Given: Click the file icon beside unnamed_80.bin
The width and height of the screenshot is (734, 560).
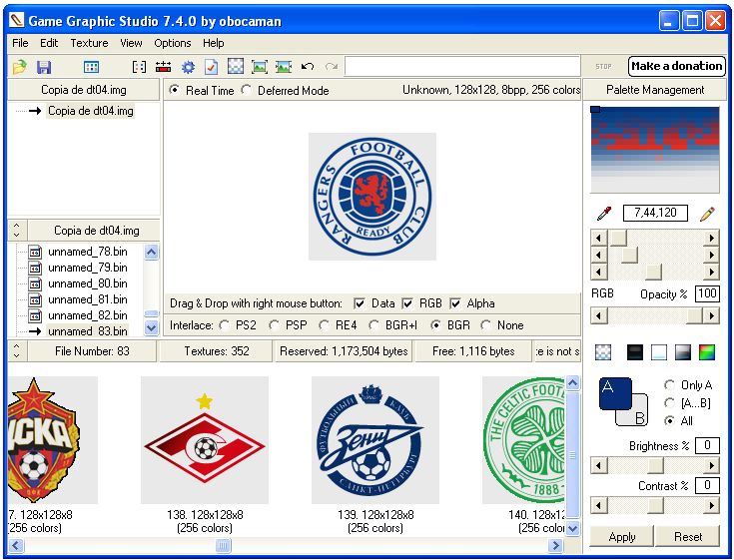Looking at the screenshot, I should (35, 283).
